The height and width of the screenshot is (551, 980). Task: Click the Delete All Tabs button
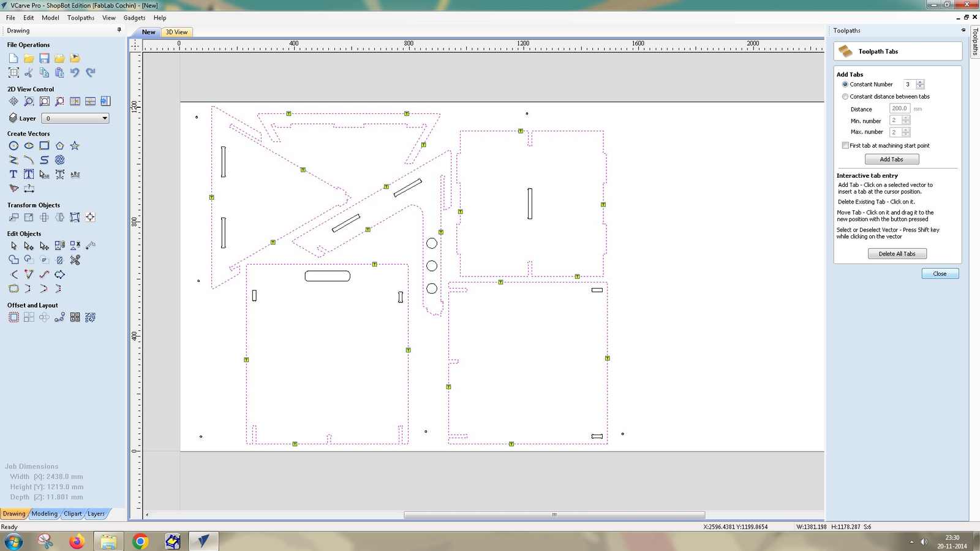(x=897, y=254)
